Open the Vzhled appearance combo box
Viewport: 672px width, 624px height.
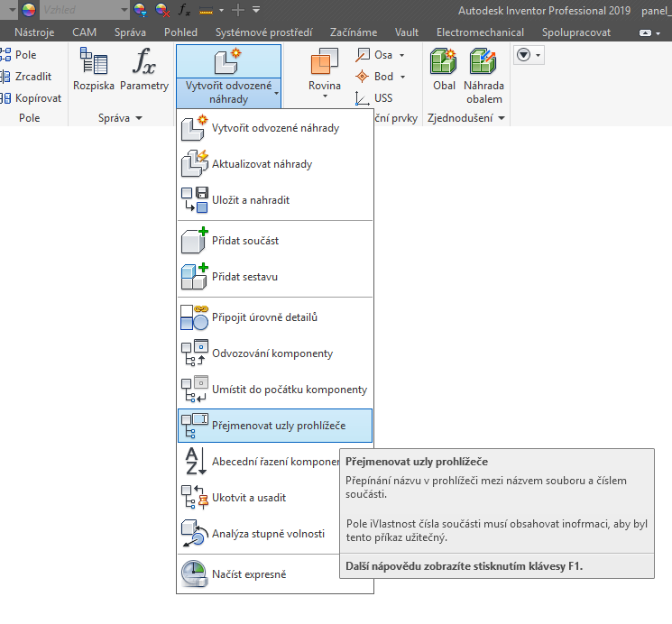click(84, 9)
